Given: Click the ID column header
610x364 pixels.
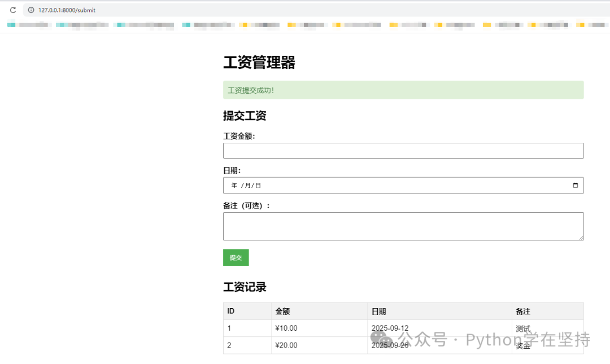Looking at the screenshot, I should (x=247, y=311).
